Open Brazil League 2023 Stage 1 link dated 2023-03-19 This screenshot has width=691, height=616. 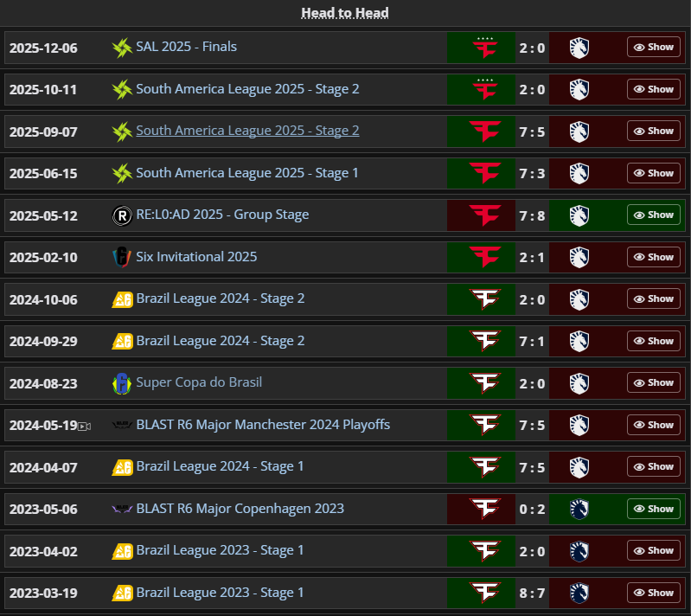(220, 593)
